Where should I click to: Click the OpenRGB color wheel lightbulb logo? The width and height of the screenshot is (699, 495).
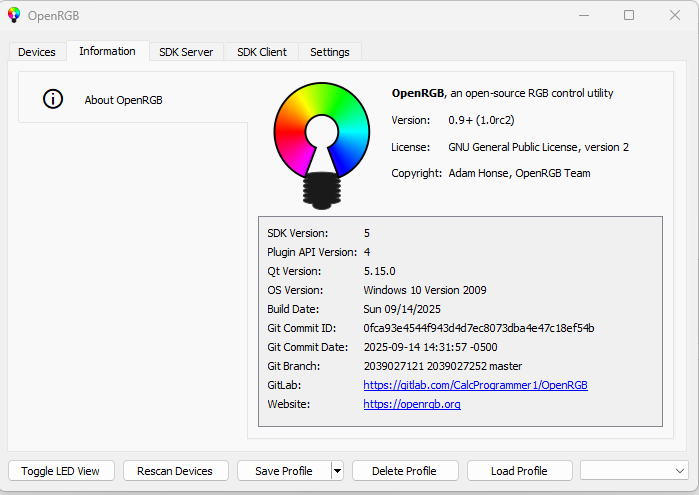[322, 145]
